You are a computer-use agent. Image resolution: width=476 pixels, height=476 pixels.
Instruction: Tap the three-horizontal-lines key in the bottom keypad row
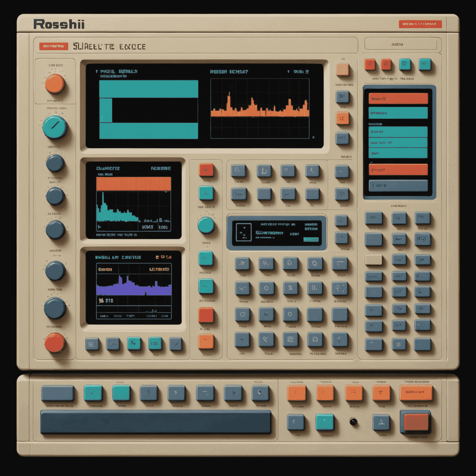click(290, 339)
